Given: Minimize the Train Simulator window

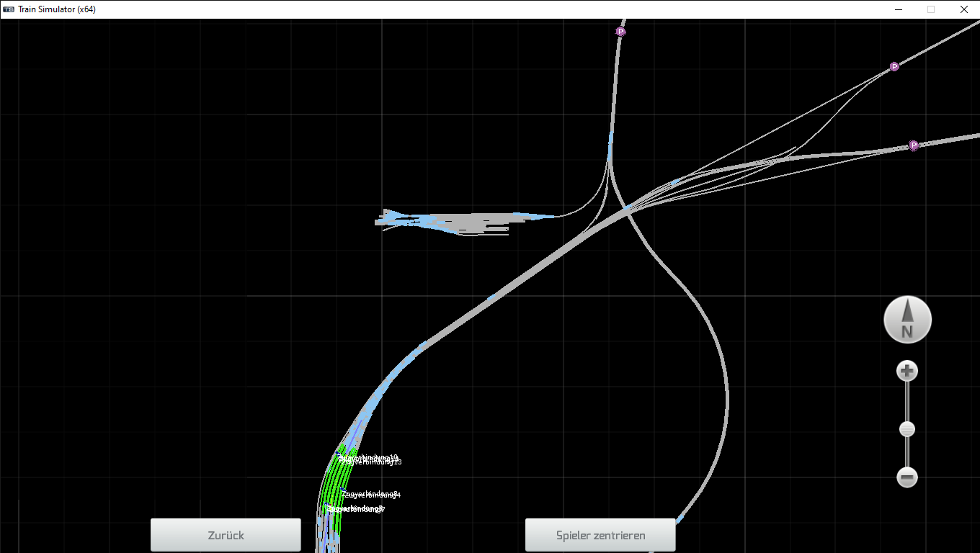Looking at the screenshot, I should click(x=899, y=9).
